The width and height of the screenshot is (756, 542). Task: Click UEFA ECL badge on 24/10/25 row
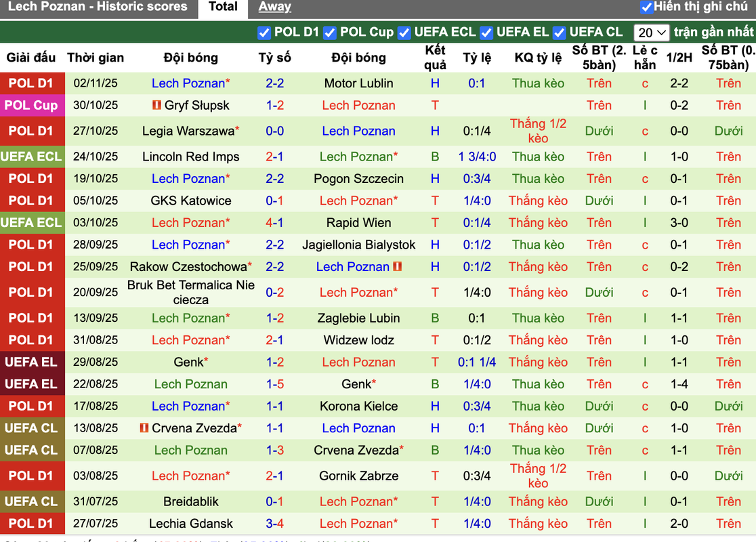(x=33, y=157)
